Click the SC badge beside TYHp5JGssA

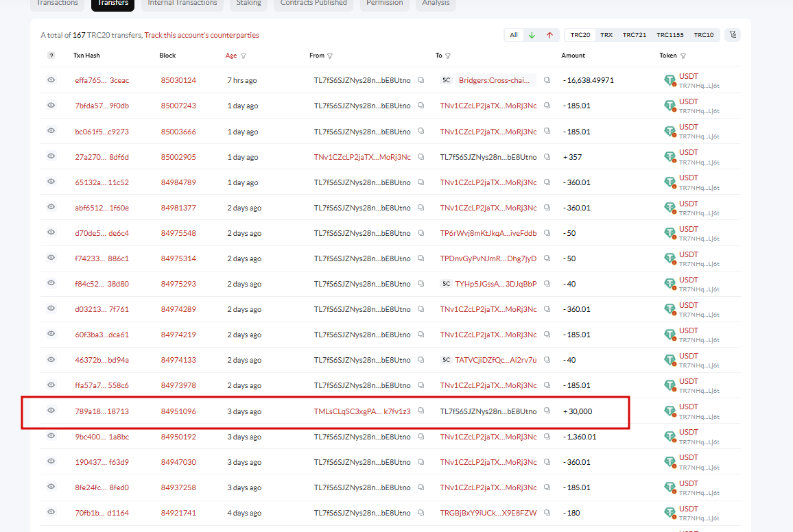click(446, 284)
